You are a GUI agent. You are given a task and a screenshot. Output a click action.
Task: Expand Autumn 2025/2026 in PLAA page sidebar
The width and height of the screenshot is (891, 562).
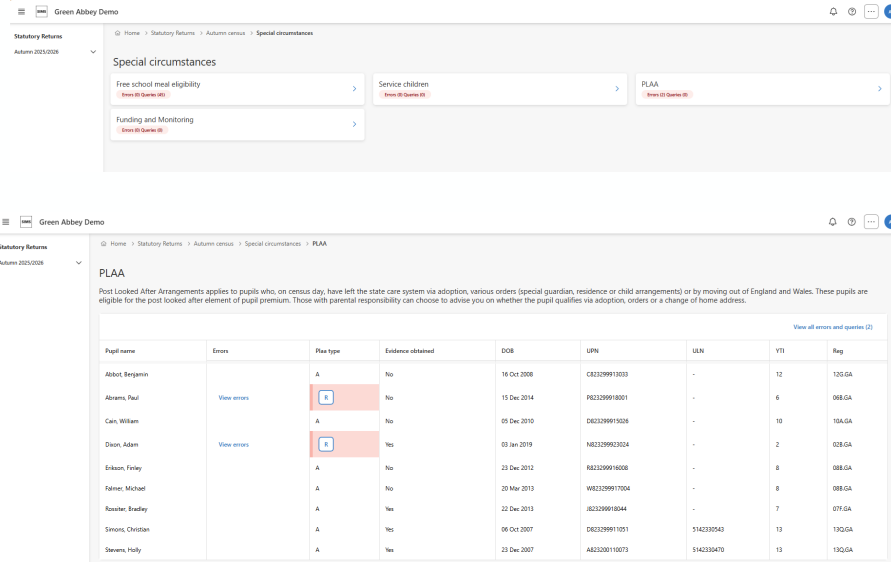pos(79,263)
